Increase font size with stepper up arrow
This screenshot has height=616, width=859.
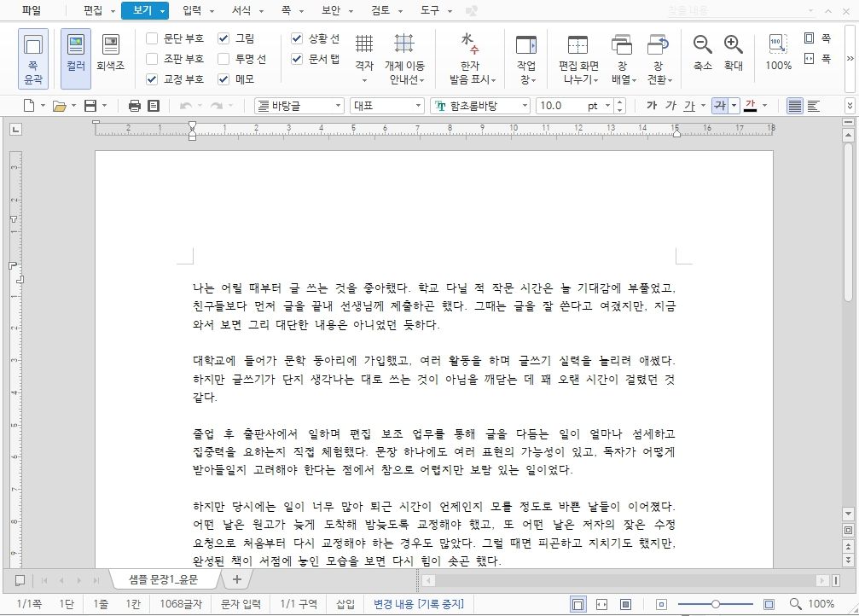619,102
